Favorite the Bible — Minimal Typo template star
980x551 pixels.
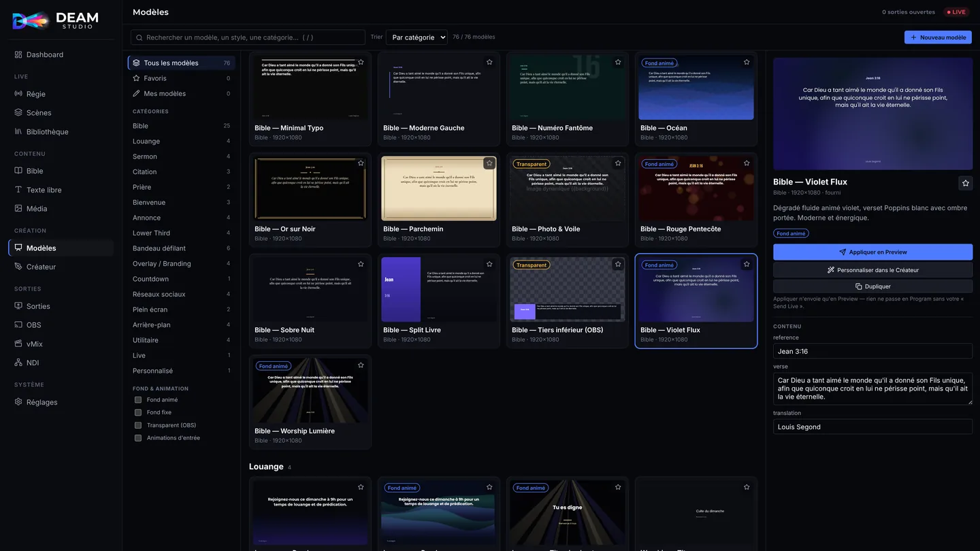[x=361, y=62]
